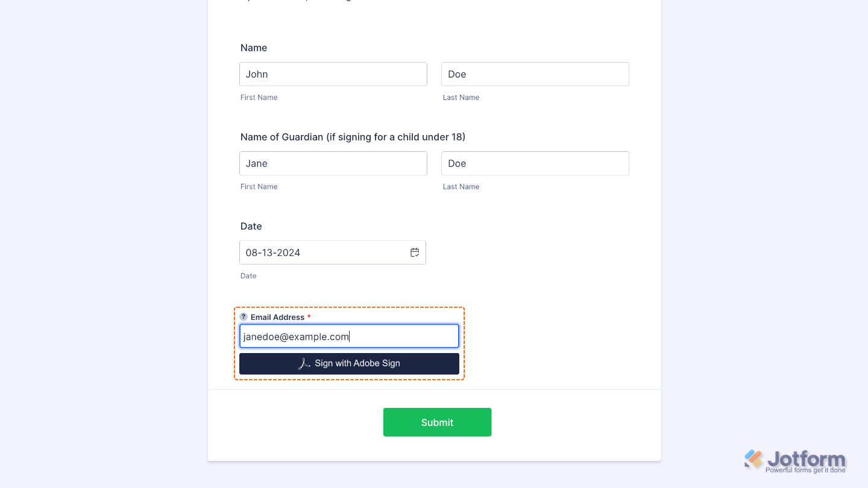Image resolution: width=868 pixels, height=488 pixels.
Task: Click the Sign with Adobe Sign button
Action: click(349, 363)
